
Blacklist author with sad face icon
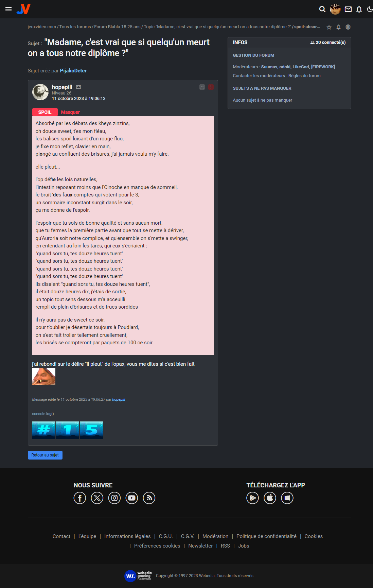pos(202,87)
